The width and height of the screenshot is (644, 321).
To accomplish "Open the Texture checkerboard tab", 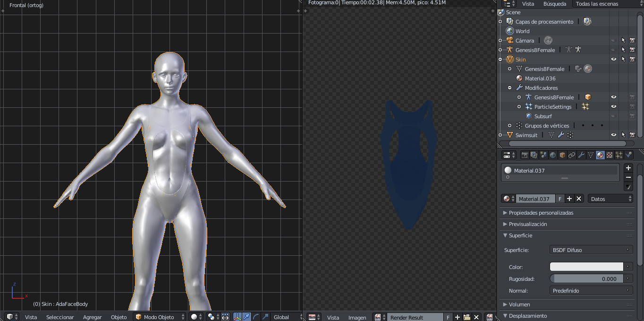I will click(610, 155).
